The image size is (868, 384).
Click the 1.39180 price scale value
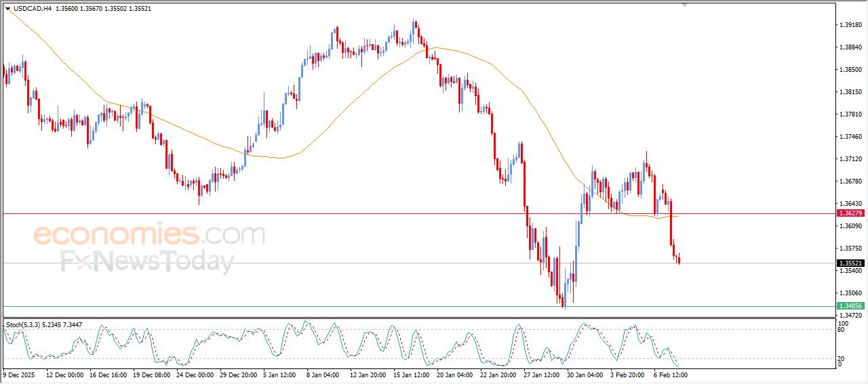click(850, 25)
